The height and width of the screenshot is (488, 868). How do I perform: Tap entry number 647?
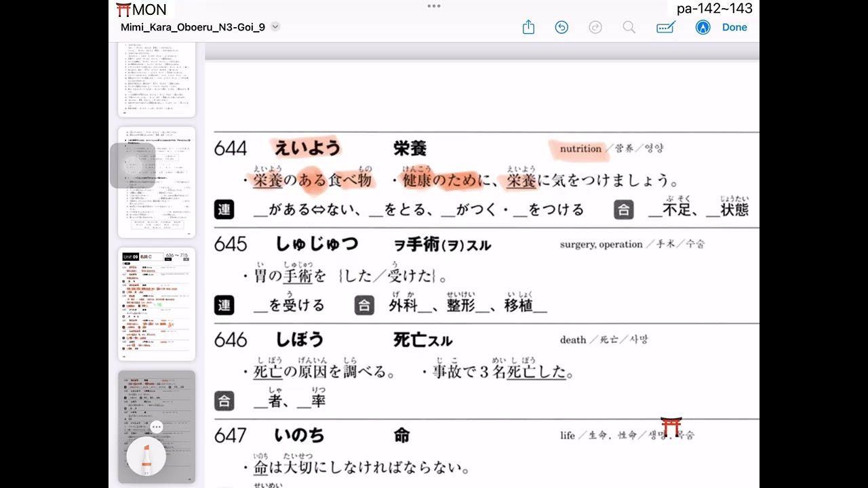click(x=231, y=435)
